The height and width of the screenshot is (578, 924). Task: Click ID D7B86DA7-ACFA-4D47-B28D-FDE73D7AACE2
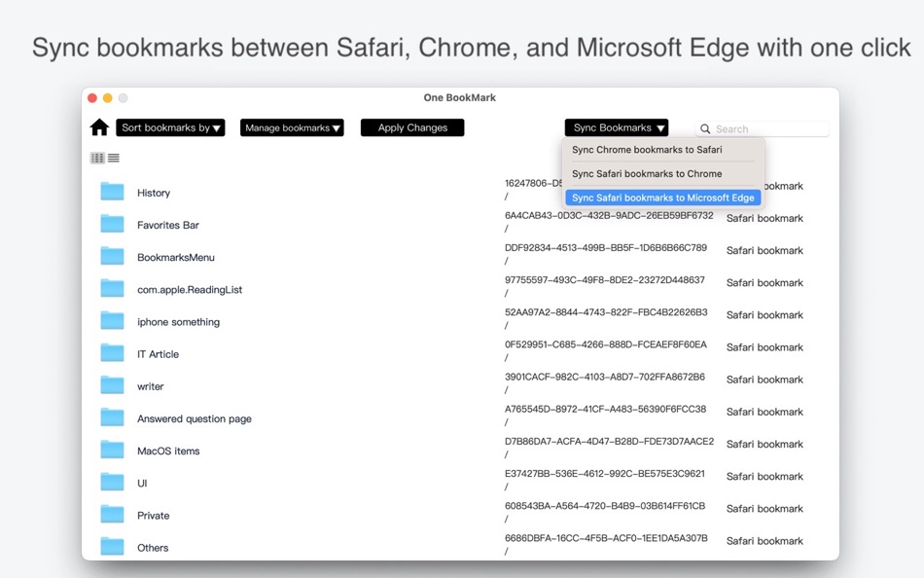coord(609,441)
